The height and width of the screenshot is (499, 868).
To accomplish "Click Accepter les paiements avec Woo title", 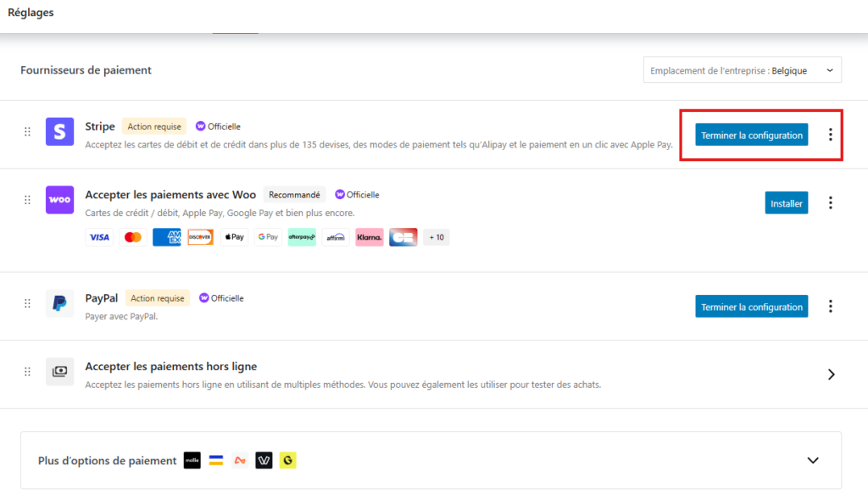I will (x=170, y=195).
